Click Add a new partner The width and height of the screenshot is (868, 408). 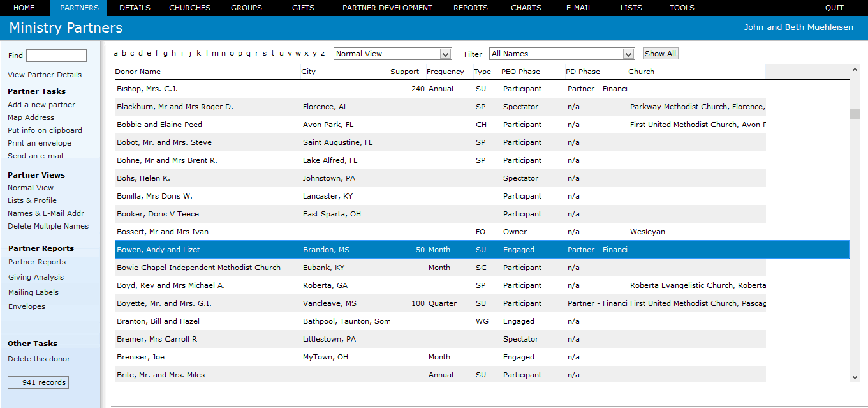coord(41,105)
